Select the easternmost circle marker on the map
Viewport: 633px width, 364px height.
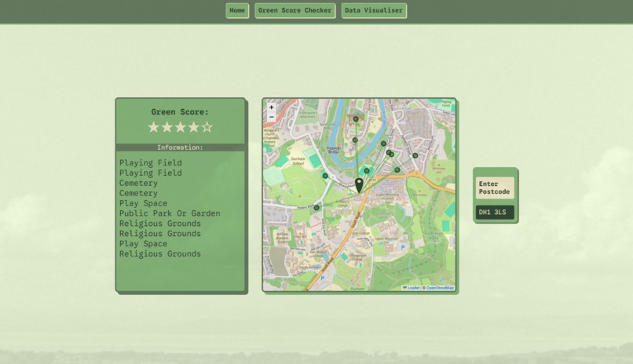[415, 155]
